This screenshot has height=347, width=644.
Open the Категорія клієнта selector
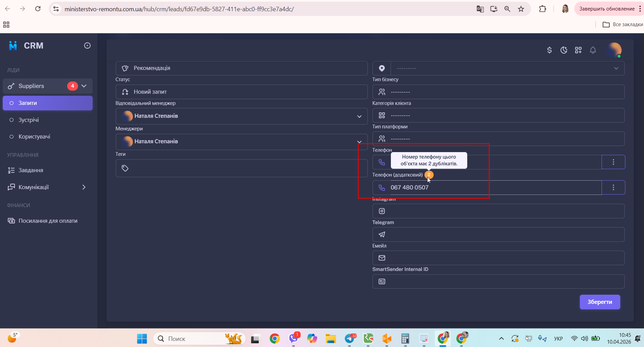coord(498,115)
